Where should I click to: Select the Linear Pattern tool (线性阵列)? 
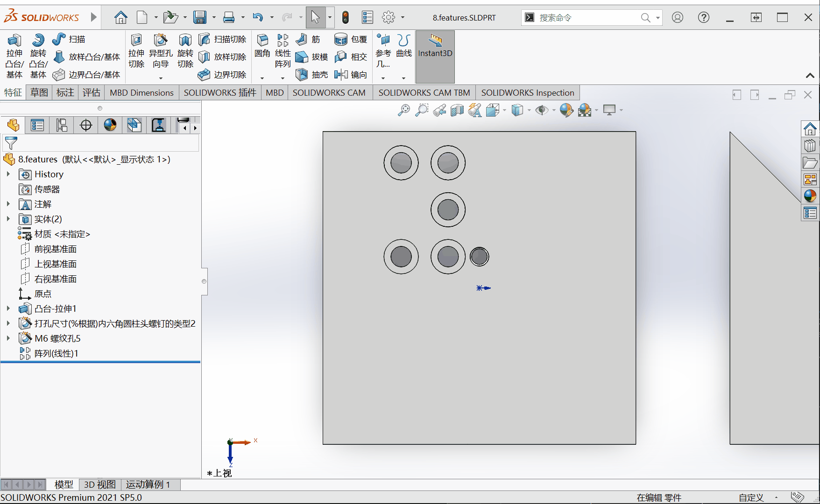tap(283, 51)
